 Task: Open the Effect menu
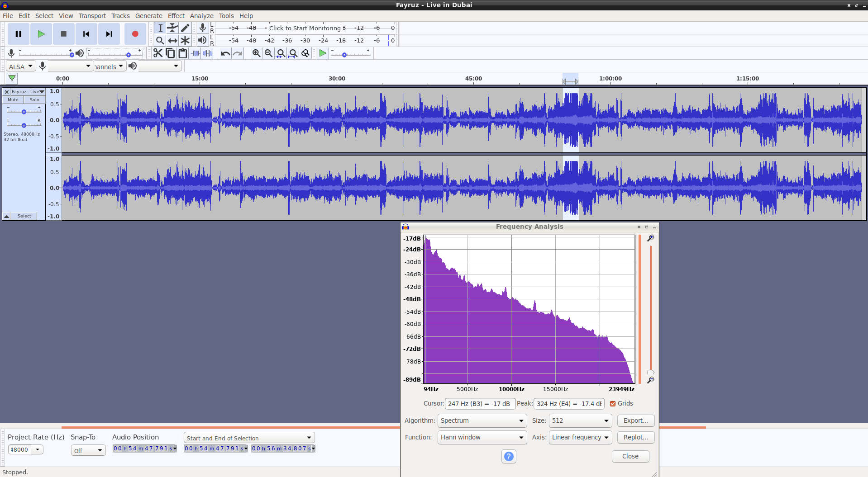coord(176,16)
